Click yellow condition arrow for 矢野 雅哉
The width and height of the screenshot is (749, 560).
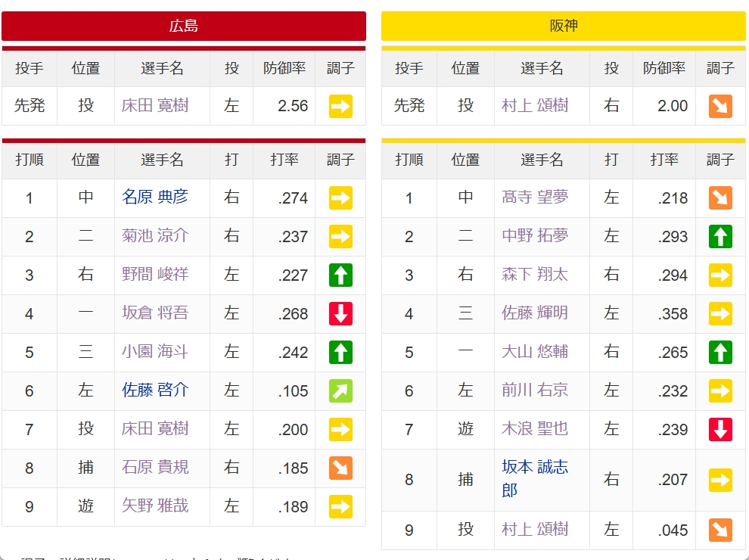340,507
